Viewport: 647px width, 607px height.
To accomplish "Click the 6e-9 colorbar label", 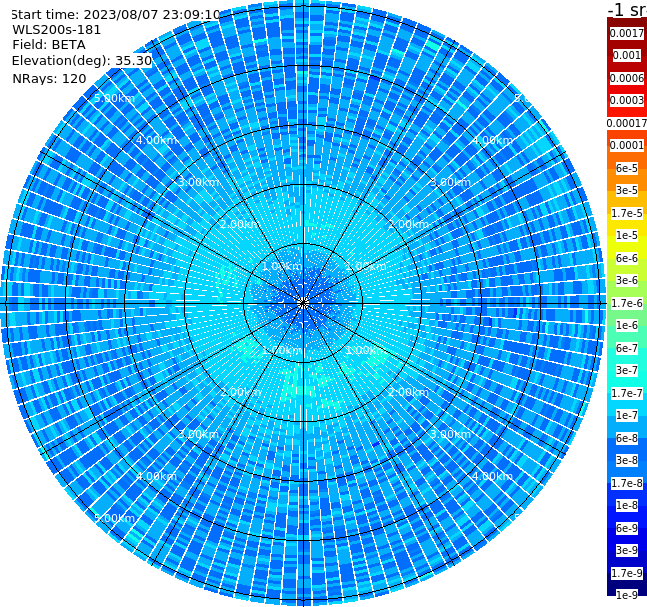I will point(626,528).
